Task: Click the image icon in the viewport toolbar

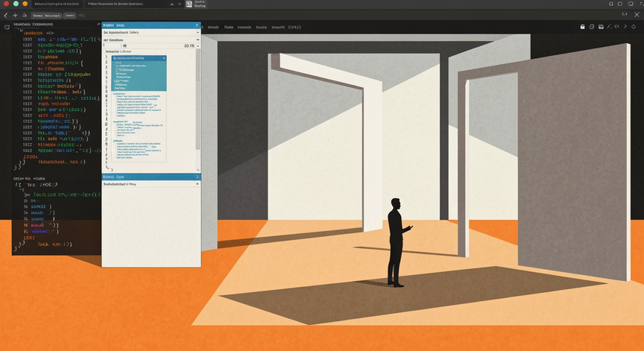Action: coord(601,27)
